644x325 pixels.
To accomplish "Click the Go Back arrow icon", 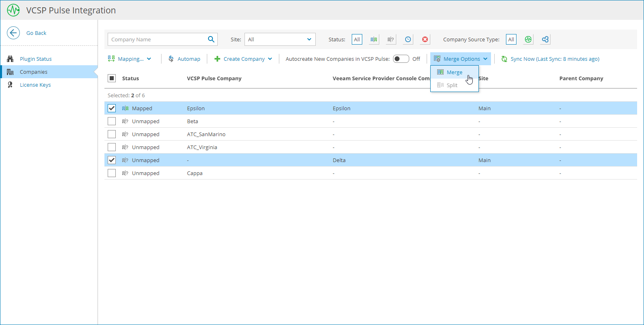I will [13, 33].
